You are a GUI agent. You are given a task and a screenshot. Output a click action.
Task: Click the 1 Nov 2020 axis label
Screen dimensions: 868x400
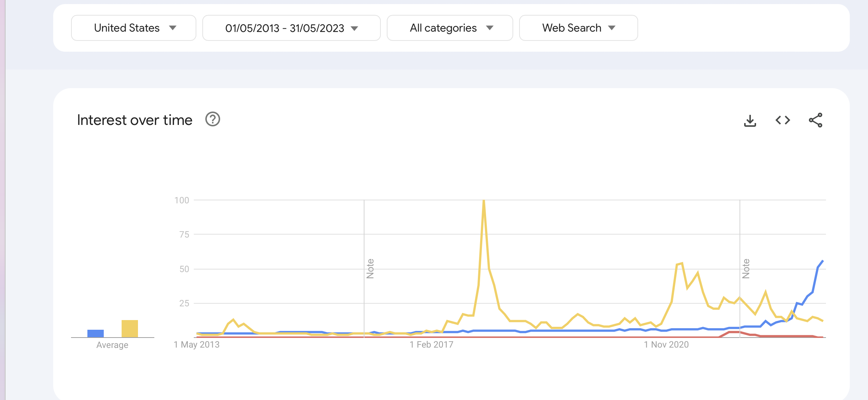point(666,345)
